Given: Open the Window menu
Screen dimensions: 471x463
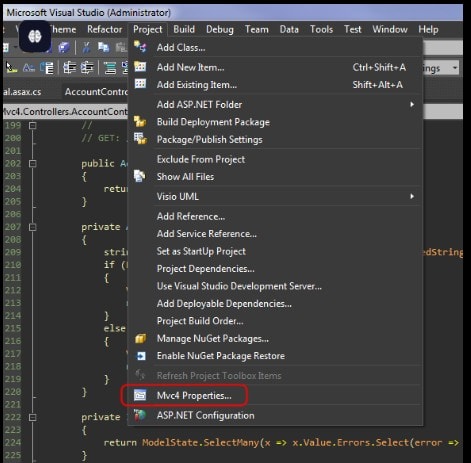Looking at the screenshot, I should (390, 29).
